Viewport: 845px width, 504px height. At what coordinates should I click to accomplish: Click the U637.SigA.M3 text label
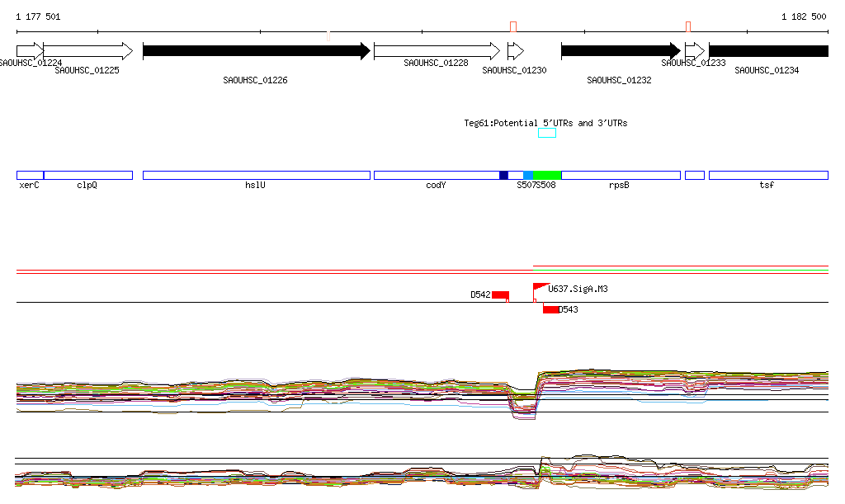[x=578, y=290]
